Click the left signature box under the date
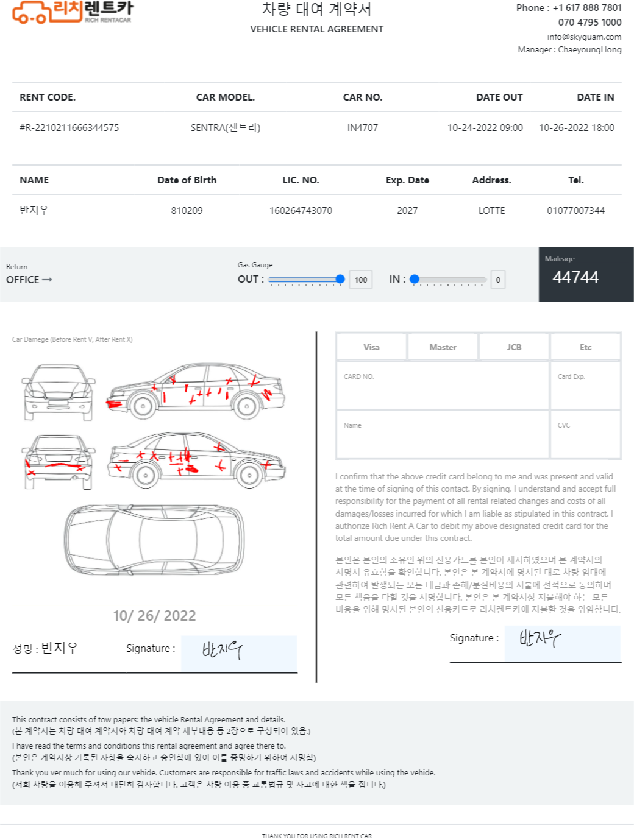 [239, 654]
